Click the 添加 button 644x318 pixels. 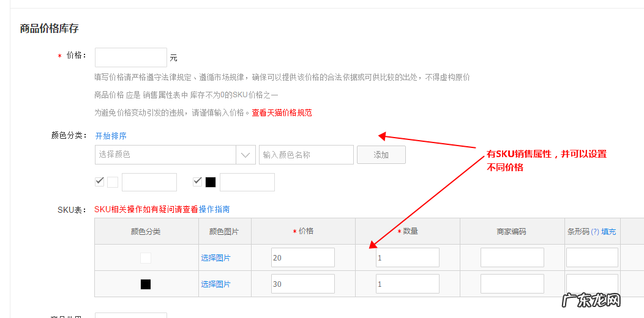(x=381, y=155)
